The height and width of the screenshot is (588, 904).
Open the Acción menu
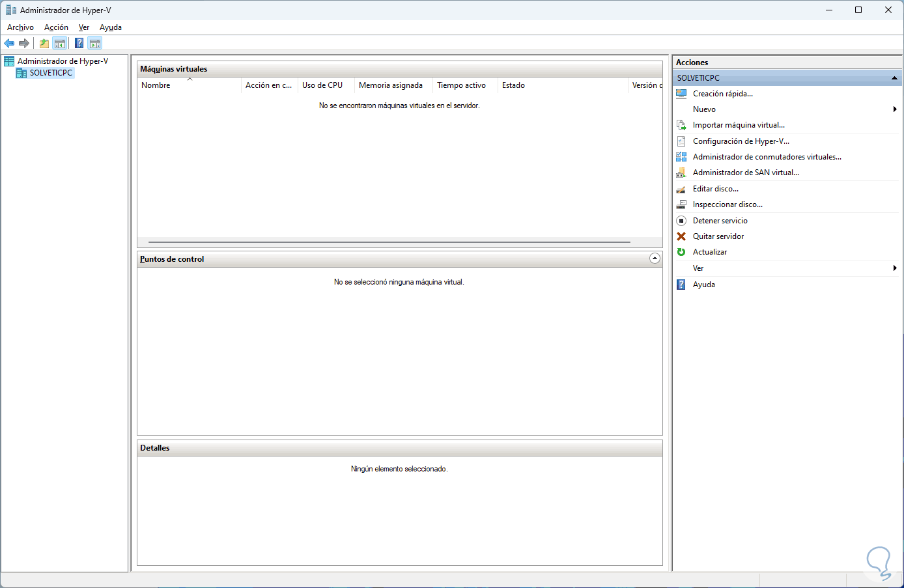[56, 27]
